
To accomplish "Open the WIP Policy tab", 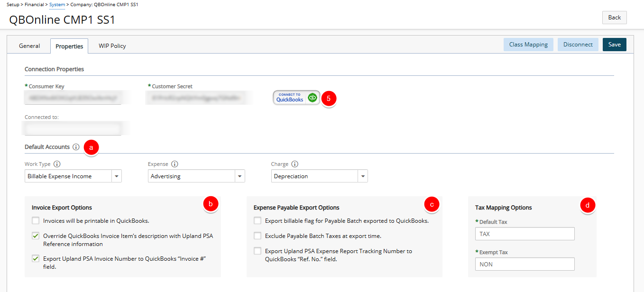I will coord(112,46).
